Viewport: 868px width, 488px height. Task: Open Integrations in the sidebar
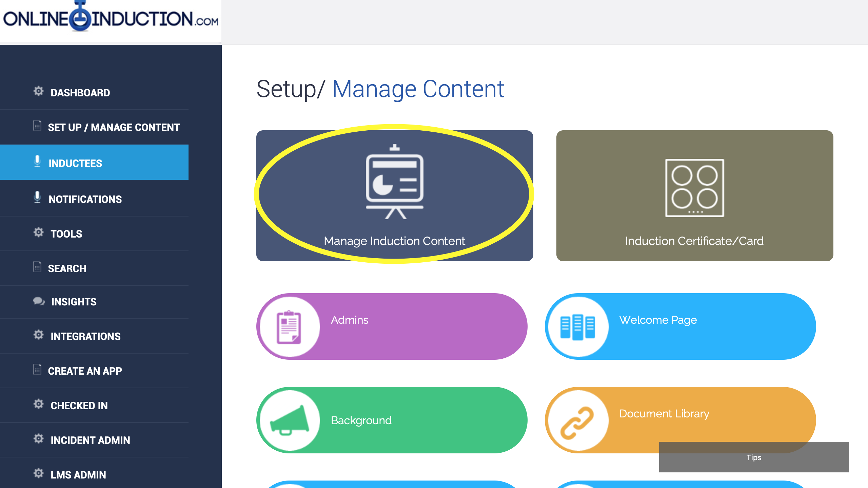[x=94, y=336]
